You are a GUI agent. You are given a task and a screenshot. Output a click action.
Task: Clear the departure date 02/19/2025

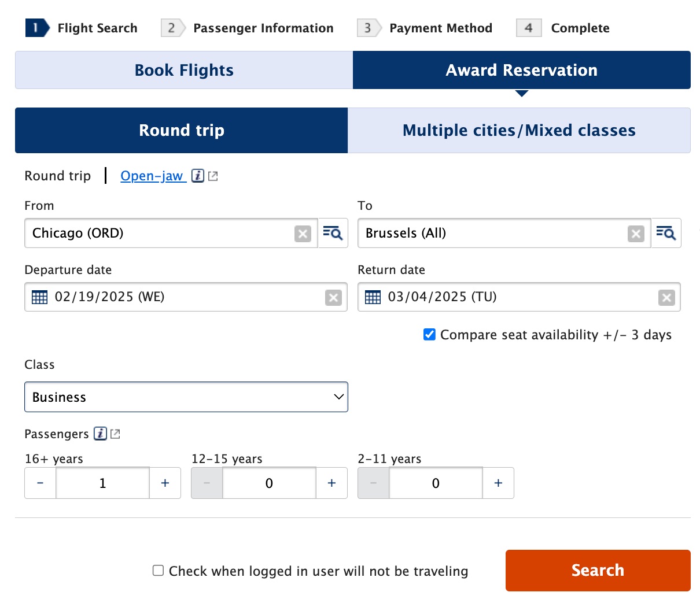pos(333,298)
